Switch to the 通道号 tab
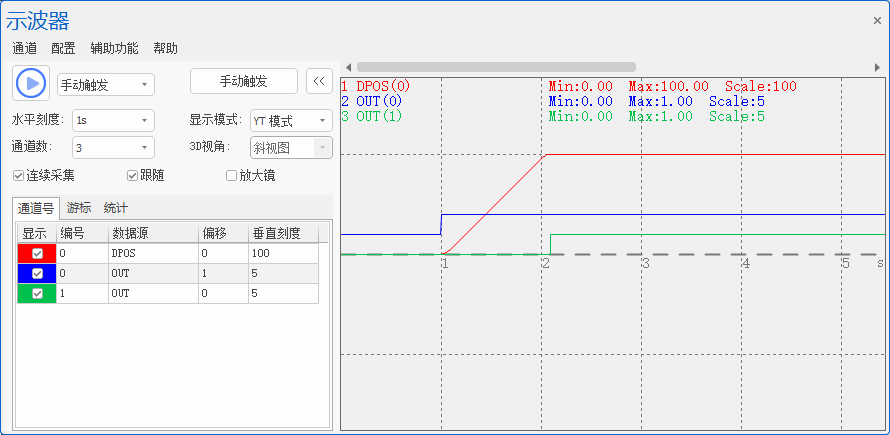 tap(36, 208)
